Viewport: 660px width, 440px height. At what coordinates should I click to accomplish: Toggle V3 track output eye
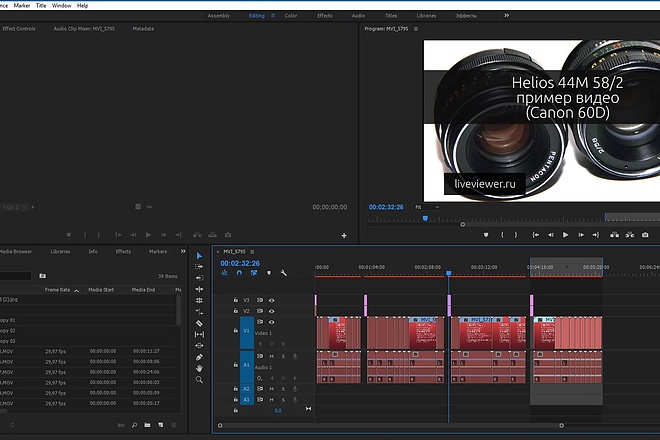tap(271, 300)
